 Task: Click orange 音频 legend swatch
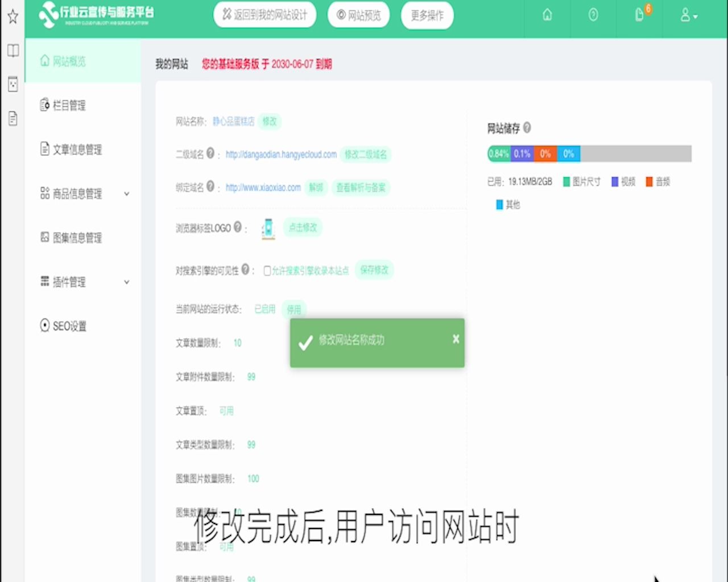pos(649,182)
